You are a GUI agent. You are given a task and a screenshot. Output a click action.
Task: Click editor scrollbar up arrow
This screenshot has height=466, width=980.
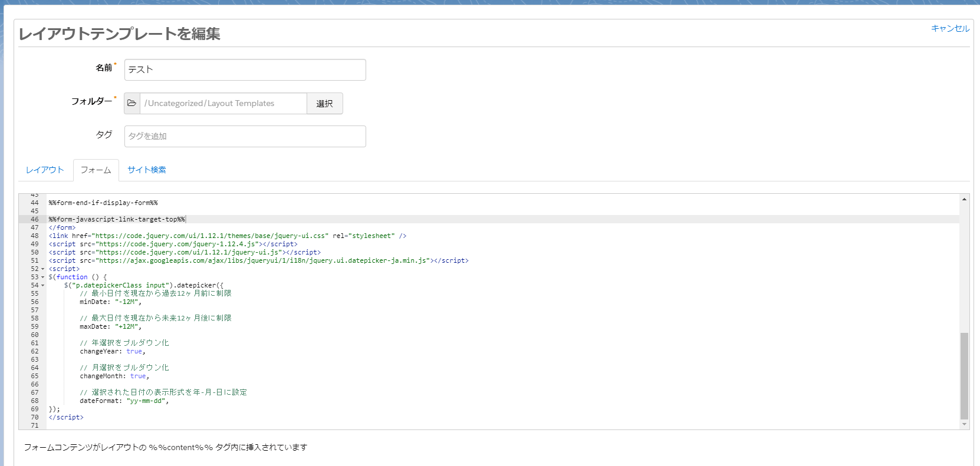coord(964,199)
